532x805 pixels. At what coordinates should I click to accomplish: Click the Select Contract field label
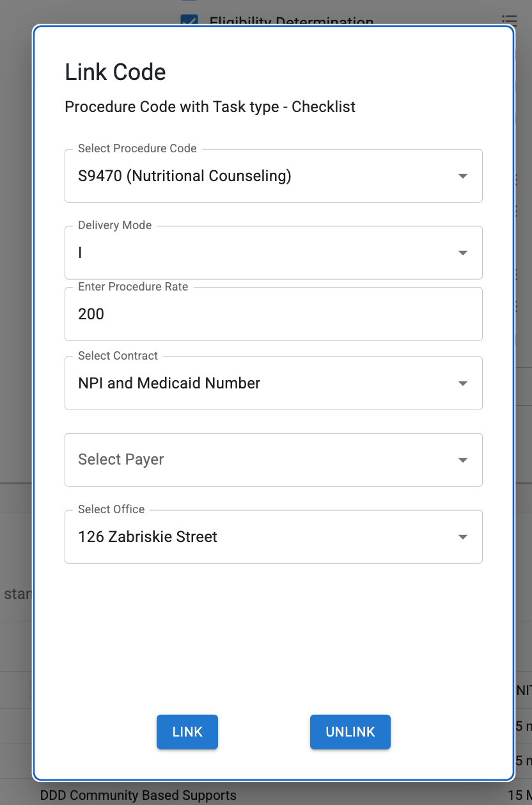pos(118,356)
